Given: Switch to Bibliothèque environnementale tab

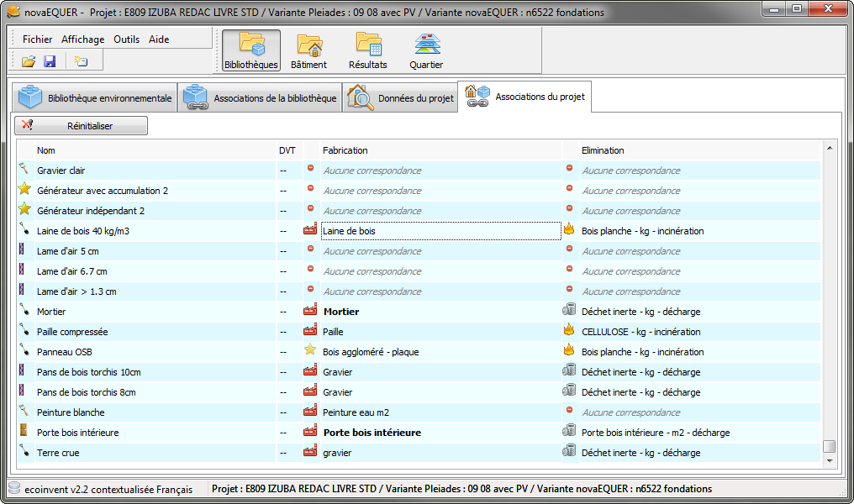Looking at the screenshot, I should (x=95, y=97).
